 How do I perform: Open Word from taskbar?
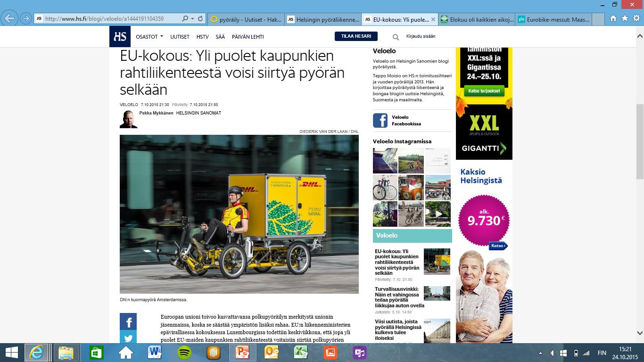[155, 353]
